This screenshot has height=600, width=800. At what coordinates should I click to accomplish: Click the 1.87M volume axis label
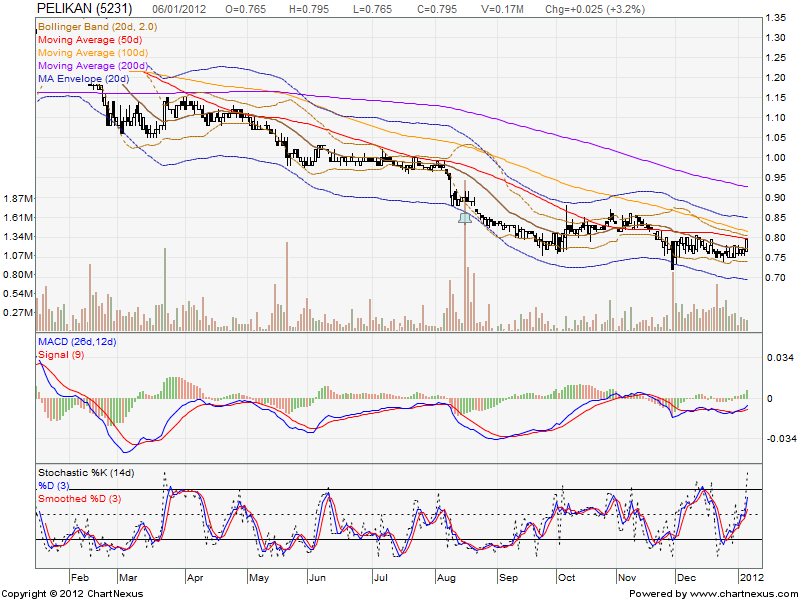pos(19,198)
